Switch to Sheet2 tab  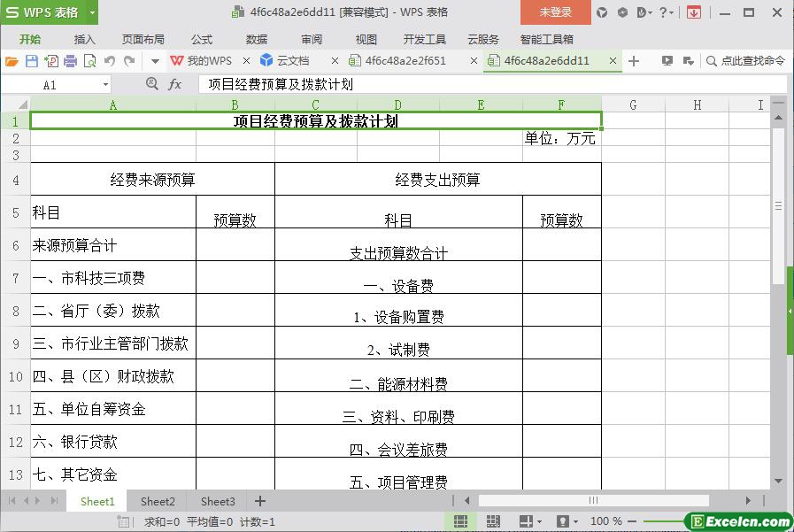point(158,502)
